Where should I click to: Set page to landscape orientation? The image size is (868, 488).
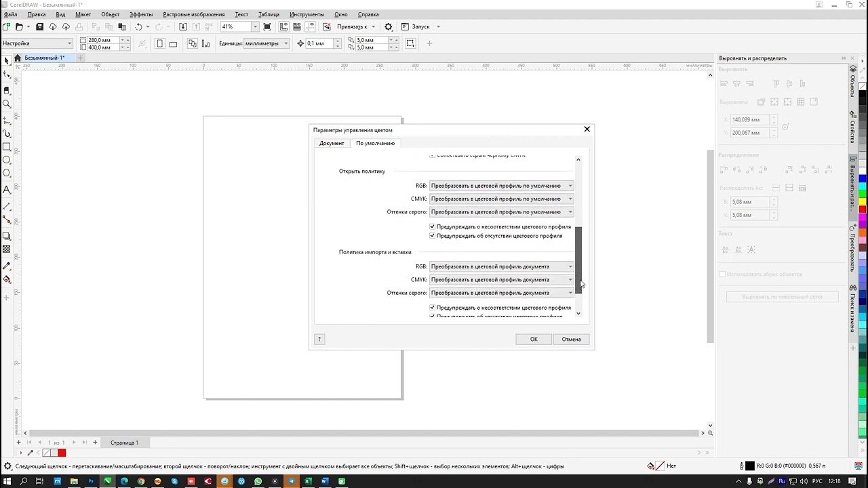[173, 43]
